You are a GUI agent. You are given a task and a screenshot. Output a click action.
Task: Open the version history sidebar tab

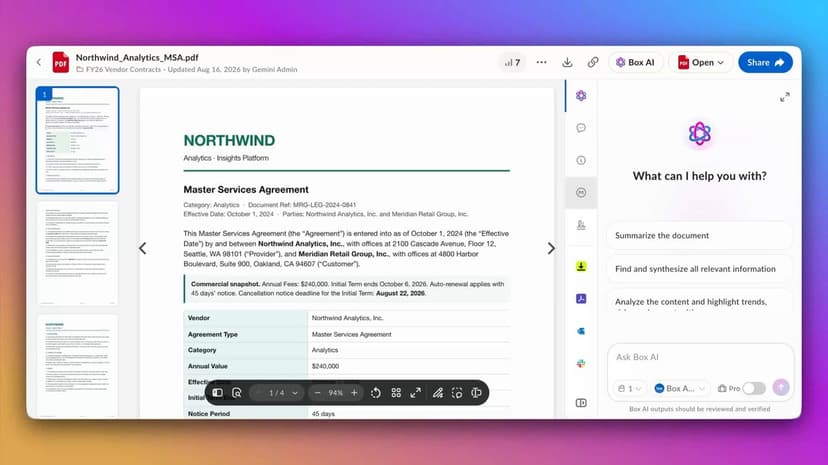(581, 160)
